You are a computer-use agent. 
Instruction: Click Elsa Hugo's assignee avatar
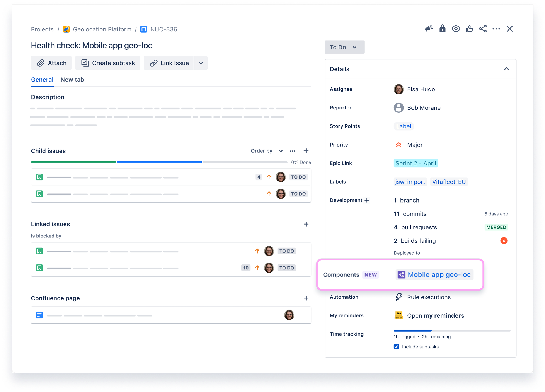pos(399,89)
